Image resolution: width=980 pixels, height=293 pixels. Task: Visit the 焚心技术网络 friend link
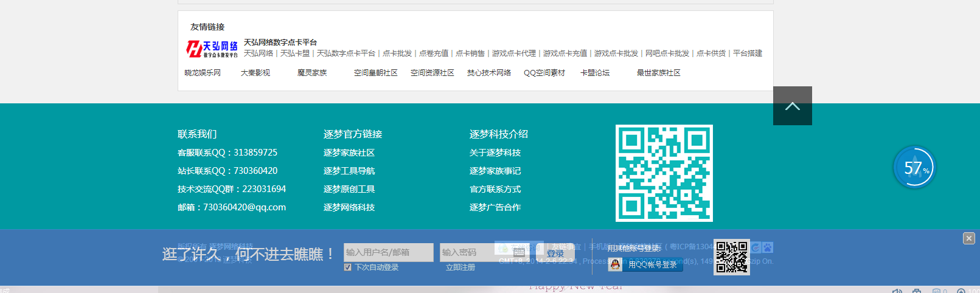coord(489,73)
